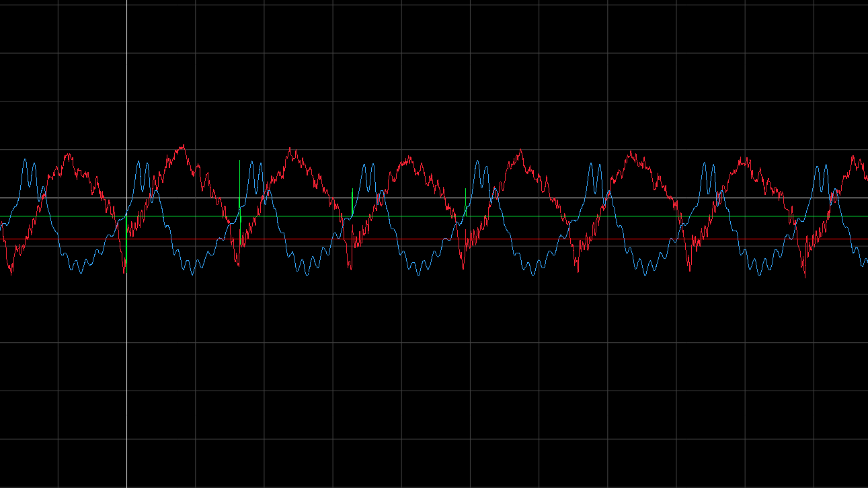The image size is (868, 488).
Task: Click where vertical cursor crosses white horizontal line
Action: (x=126, y=198)
